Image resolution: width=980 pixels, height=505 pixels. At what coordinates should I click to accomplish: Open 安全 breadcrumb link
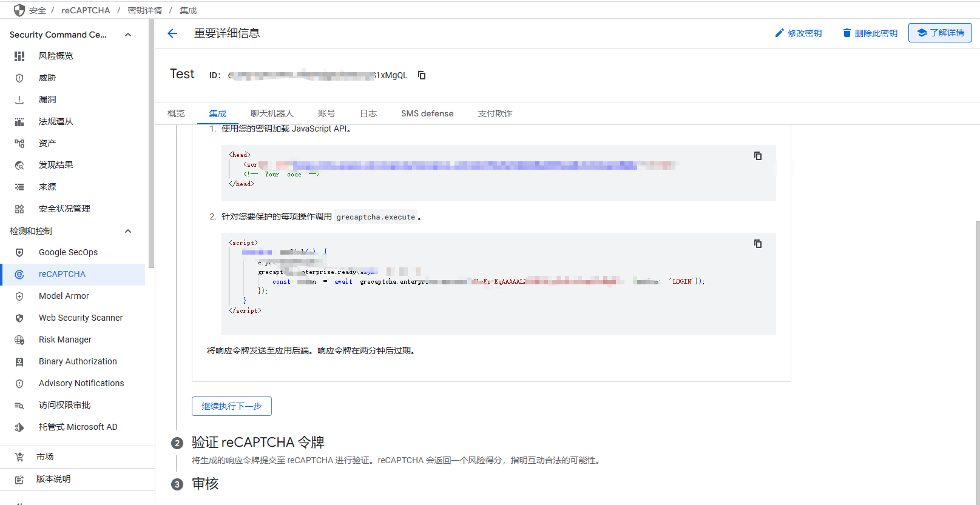coord(38,10)
